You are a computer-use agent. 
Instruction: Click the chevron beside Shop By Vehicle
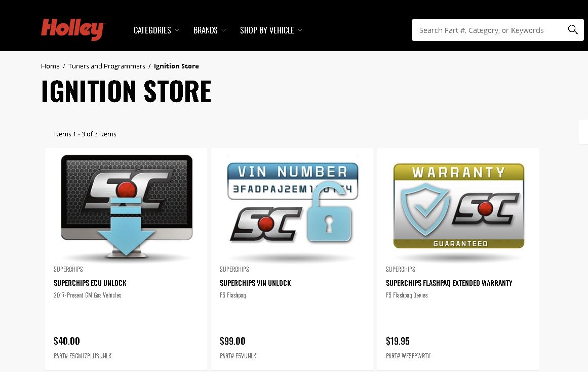[300, 30]
